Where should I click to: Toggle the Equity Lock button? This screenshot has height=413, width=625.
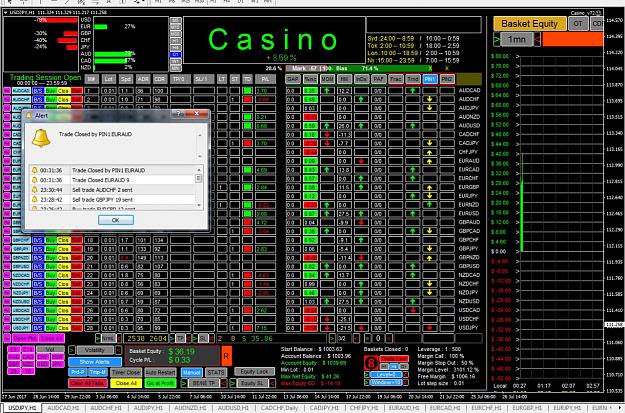coord(254,372)
